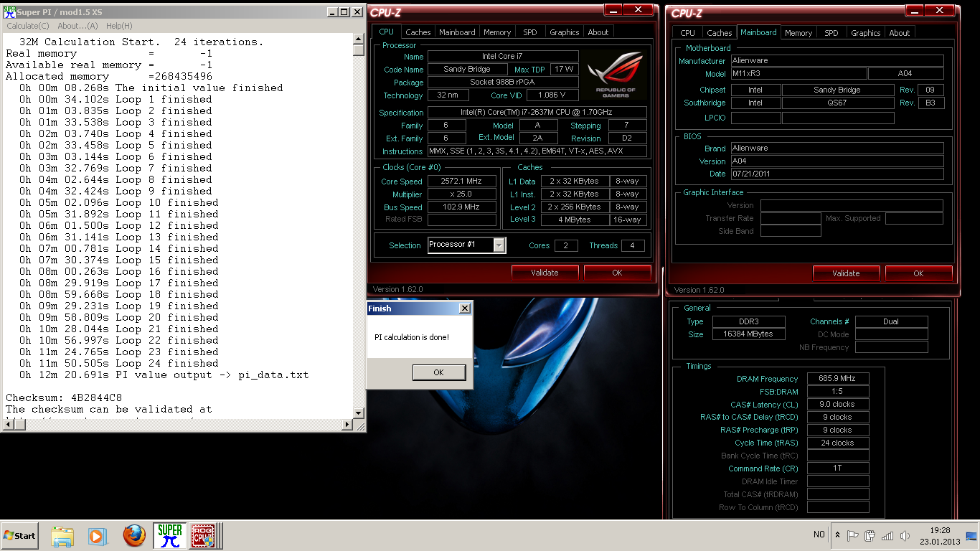Click Super PI vertical scrollbar up arrow

pyautogui.click(x=359, y=38)
